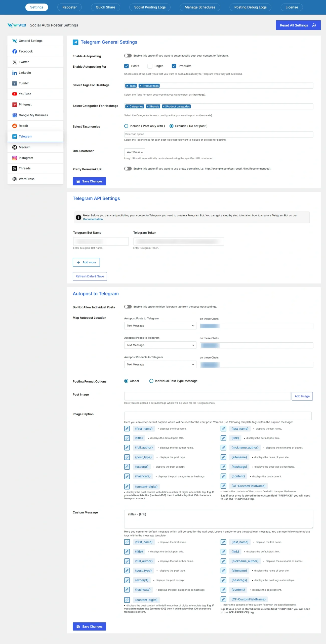326x644 pixels.
Task: Open the Select Categories For Hashtags field
Action: coord(219,106)
